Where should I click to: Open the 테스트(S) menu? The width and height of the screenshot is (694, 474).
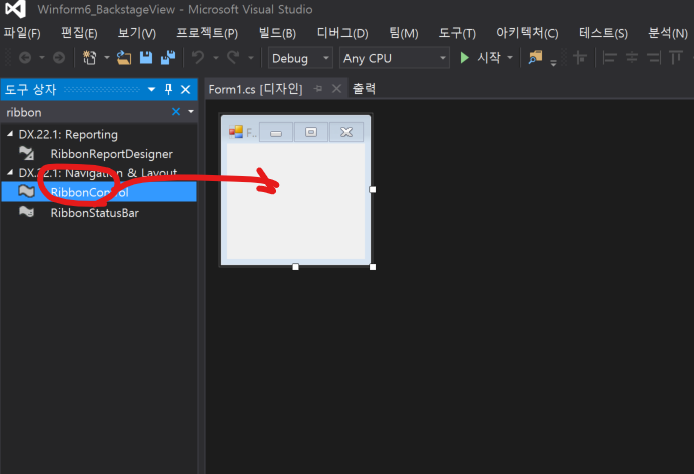pos(603,33)
